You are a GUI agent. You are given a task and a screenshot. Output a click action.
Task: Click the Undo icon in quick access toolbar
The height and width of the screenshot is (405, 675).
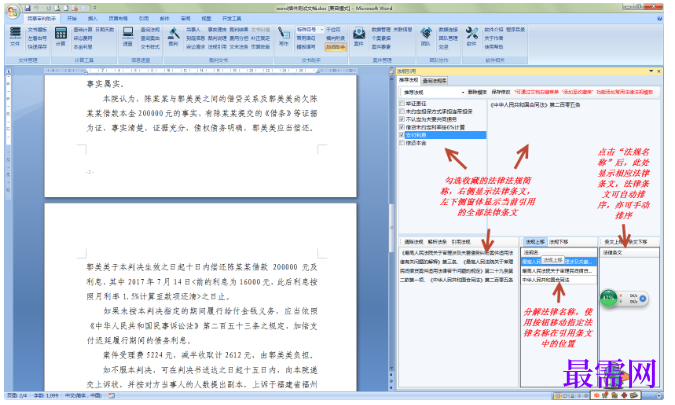(x=37, y=8)
